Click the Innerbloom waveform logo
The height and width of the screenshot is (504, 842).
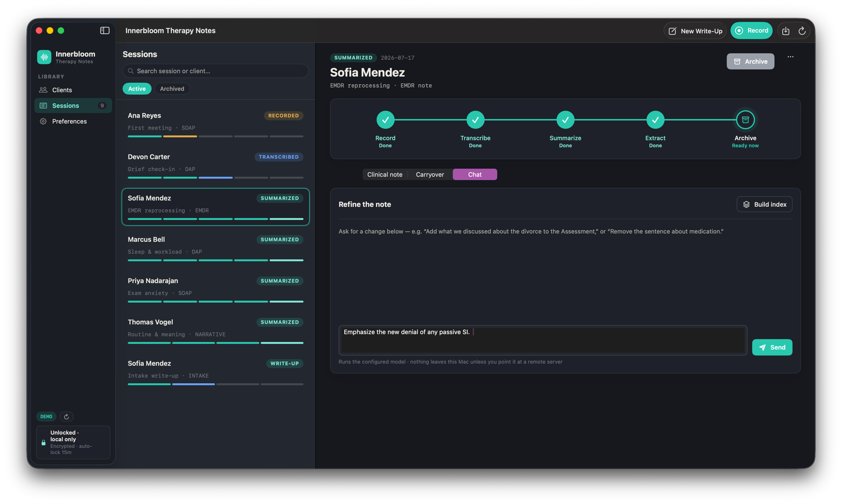[44, 57]
